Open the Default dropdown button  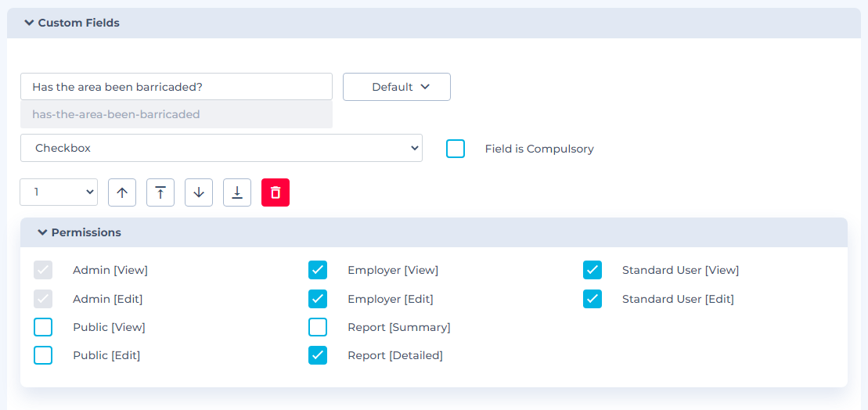(397, 87)
